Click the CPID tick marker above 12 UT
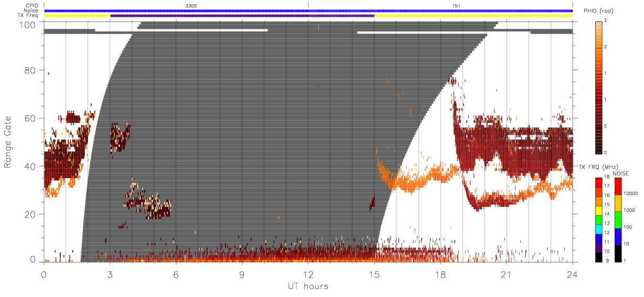This screenshot has width=644, height=297. pyautogui.click(x=308, y=5)
